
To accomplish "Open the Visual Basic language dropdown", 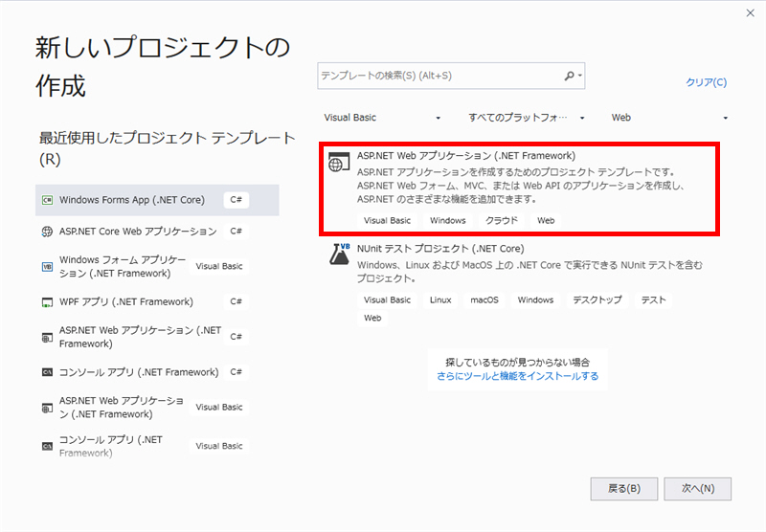I will (381, 118).
